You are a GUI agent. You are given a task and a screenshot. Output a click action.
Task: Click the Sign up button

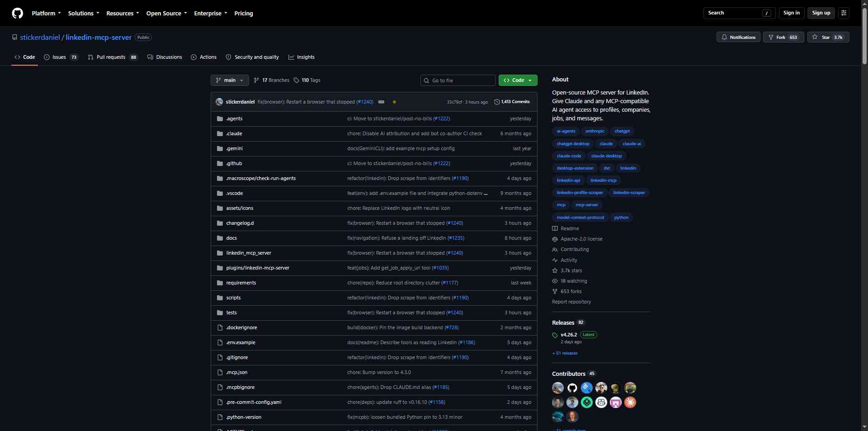point(821,13)
